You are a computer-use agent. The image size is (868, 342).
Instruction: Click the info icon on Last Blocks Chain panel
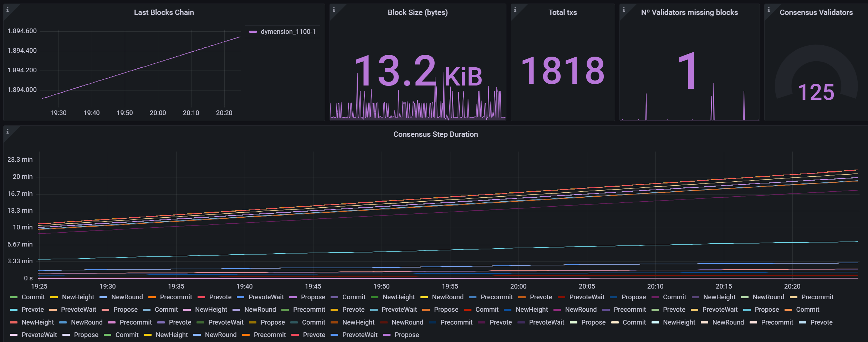(x=7, y=10)
